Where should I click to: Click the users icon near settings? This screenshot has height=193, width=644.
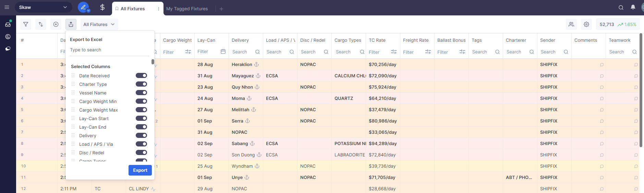point(571,24)
